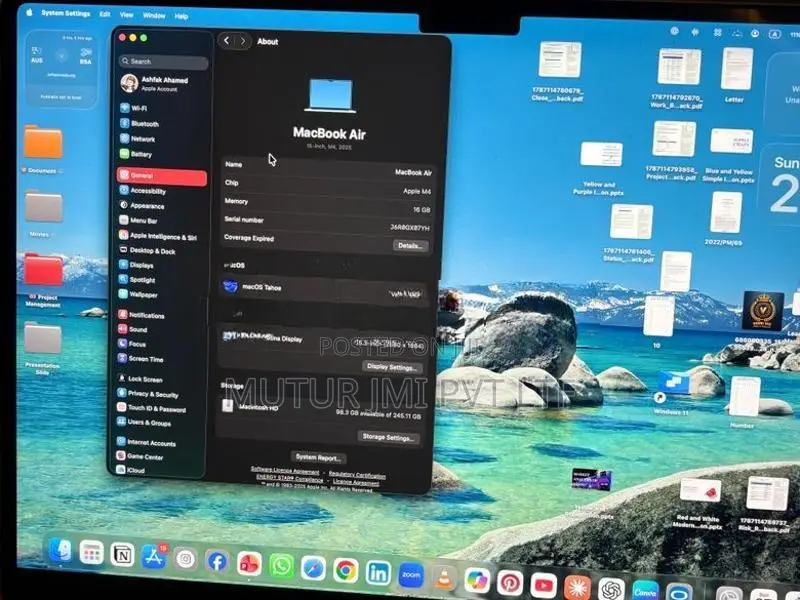Click the System Report... button
This screenshot has height=600, width=800.
(x=318, y=458)
